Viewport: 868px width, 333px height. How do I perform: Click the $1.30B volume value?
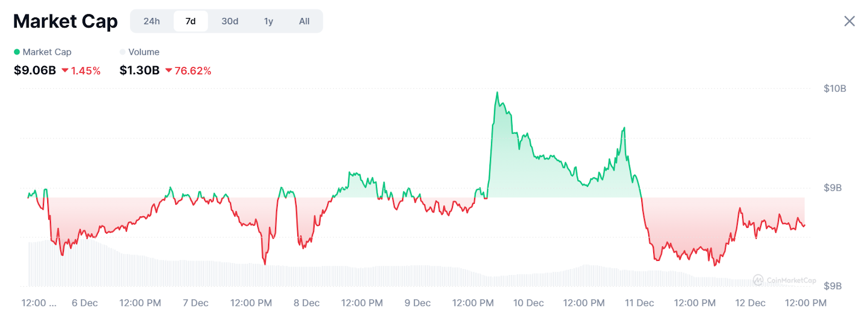pos(139,71)
